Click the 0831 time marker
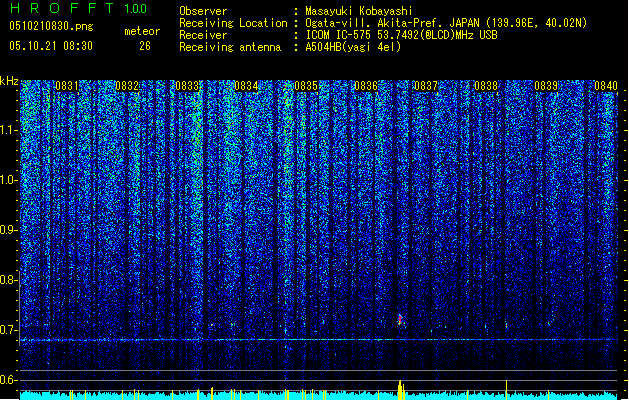Viewport: 629px width, 400px height. [x=67, y=86]
